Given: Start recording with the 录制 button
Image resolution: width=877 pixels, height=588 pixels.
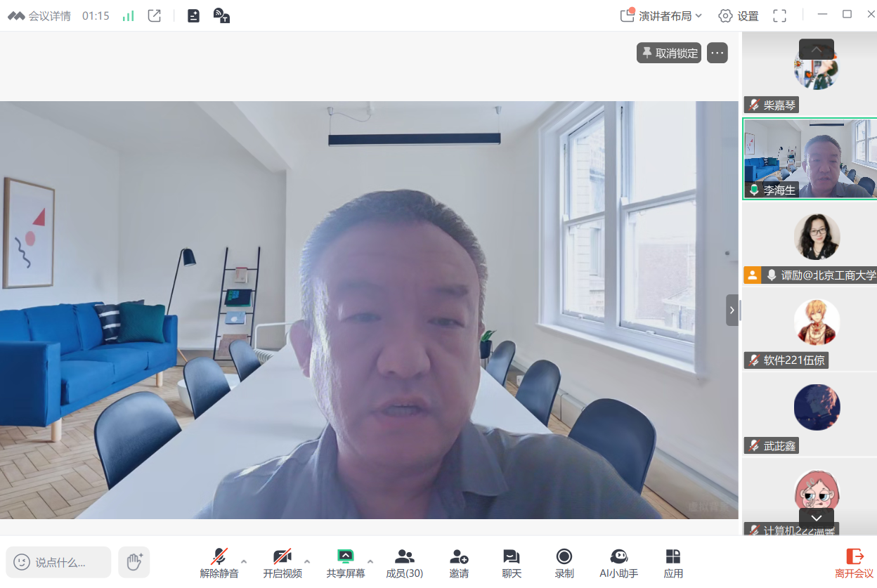Looking at the screenshot, I should pos(564,563).
